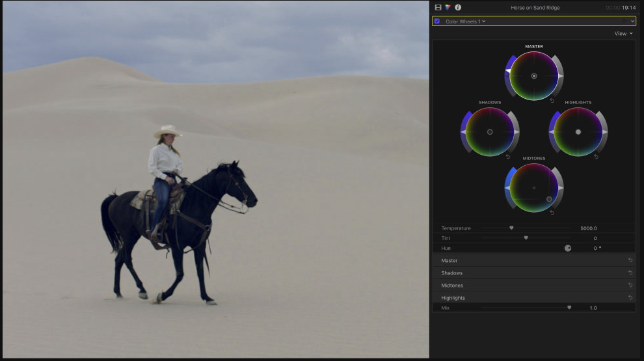Open the Info inspector icon
Screen dimensions: 644x361
click(458, 7)
